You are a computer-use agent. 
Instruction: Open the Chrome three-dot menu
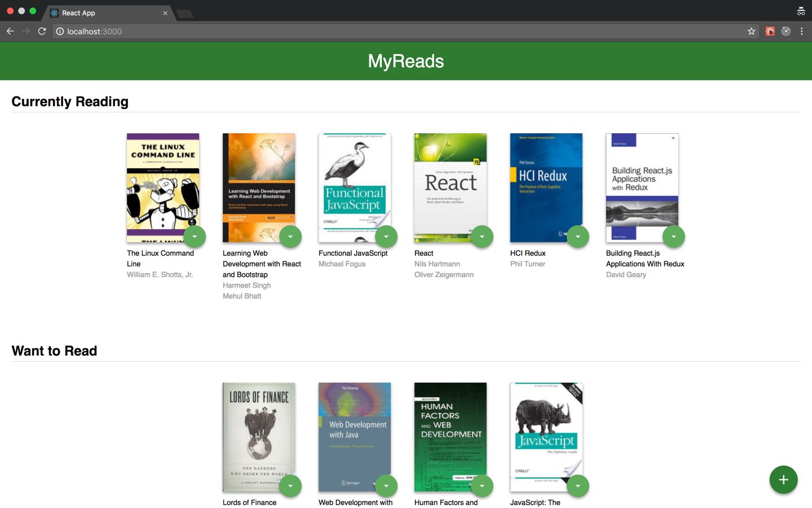pos(801,31)
